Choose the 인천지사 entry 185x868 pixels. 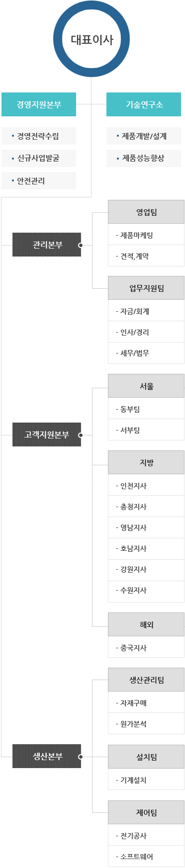146,485
